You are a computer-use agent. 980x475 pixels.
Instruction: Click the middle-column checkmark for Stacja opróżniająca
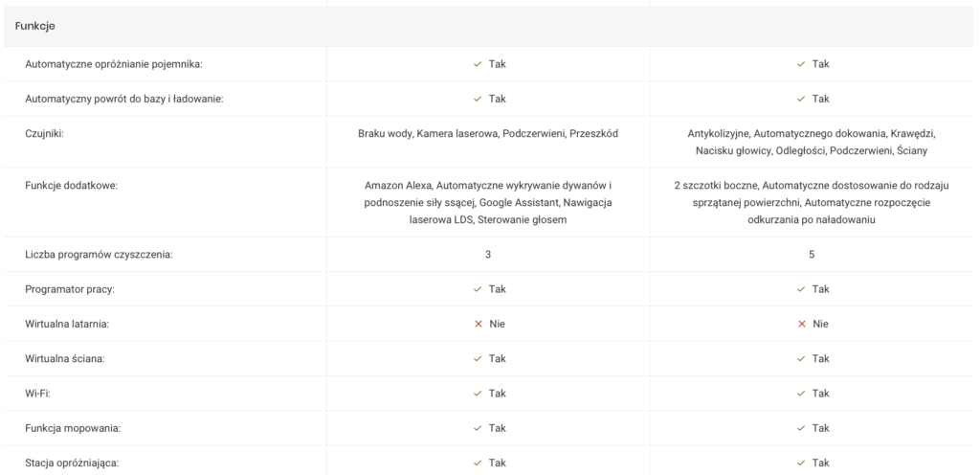tap(477, 463)
